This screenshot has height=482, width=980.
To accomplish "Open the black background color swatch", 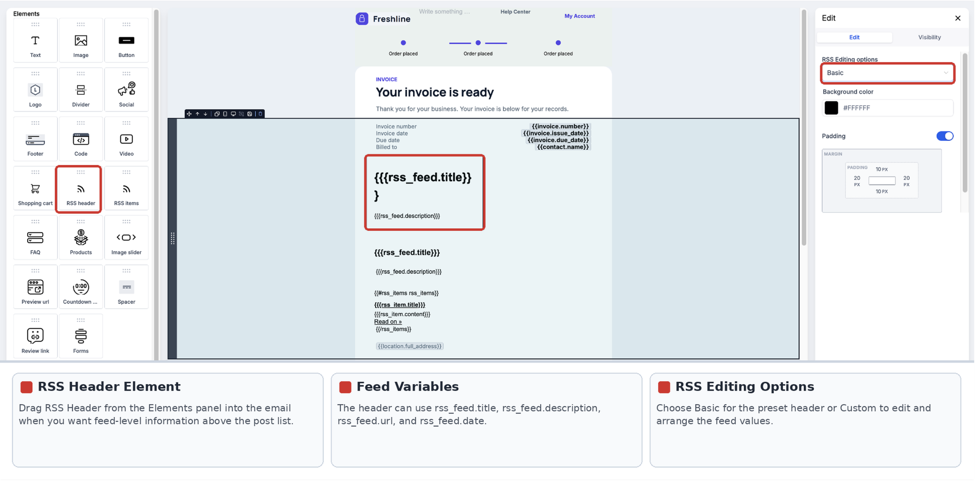I will point(836,109).
